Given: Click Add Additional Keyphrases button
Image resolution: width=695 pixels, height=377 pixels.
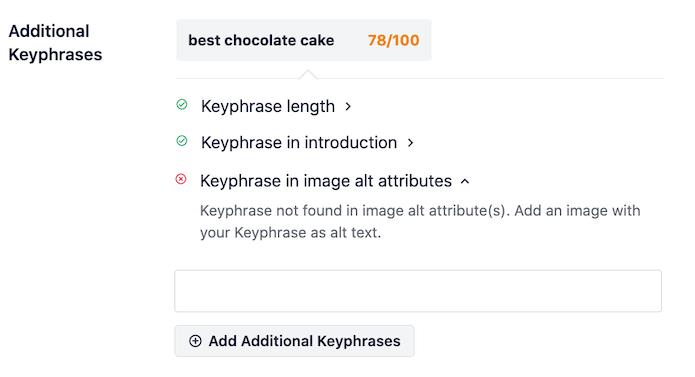Looking at the screenshot, I should tap(294, 341).
